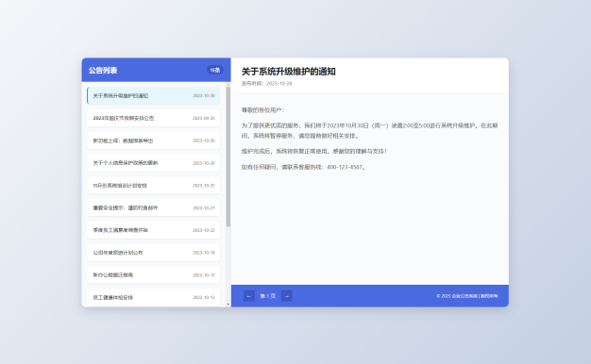Click the greeting line ending 用户:
This screenshot has width=591, height=364.
click(x=262, y=110)
